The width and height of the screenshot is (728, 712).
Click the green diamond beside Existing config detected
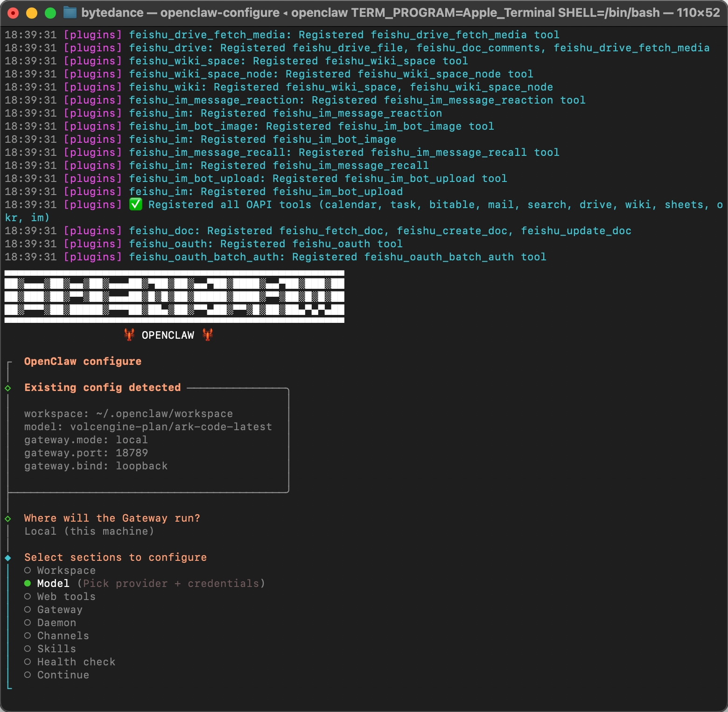coord(8,388)
